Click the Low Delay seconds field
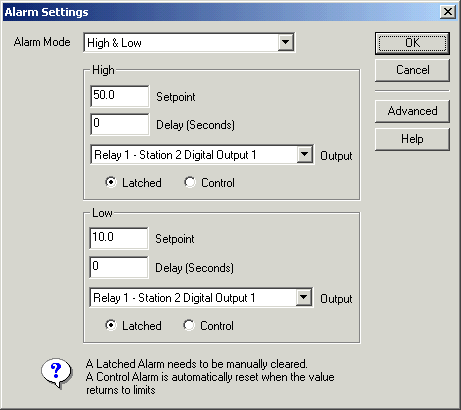 (119, 267)
